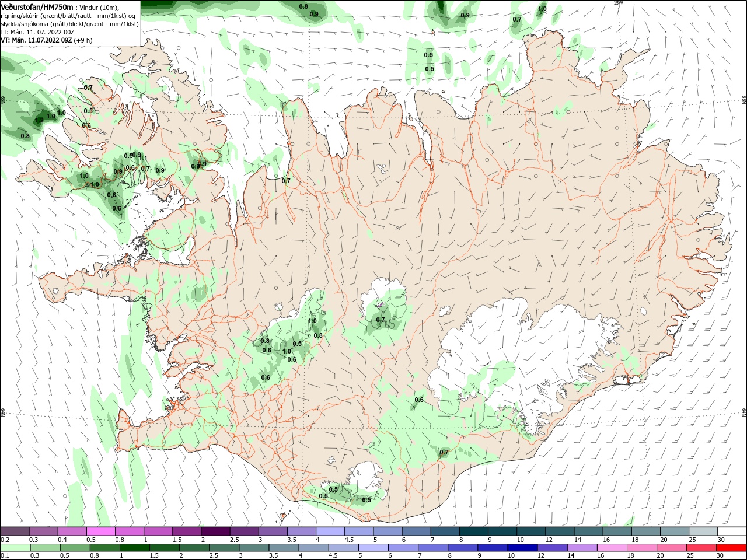Select the lower-row deep blue swatch labeled 10
The width and height of the screenshot is (747, 560).
522,548
